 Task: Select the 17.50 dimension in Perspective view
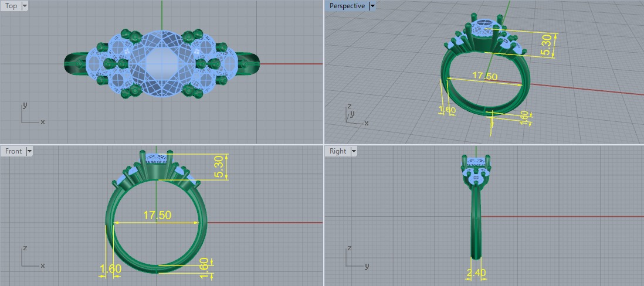(x=485, y=76)
